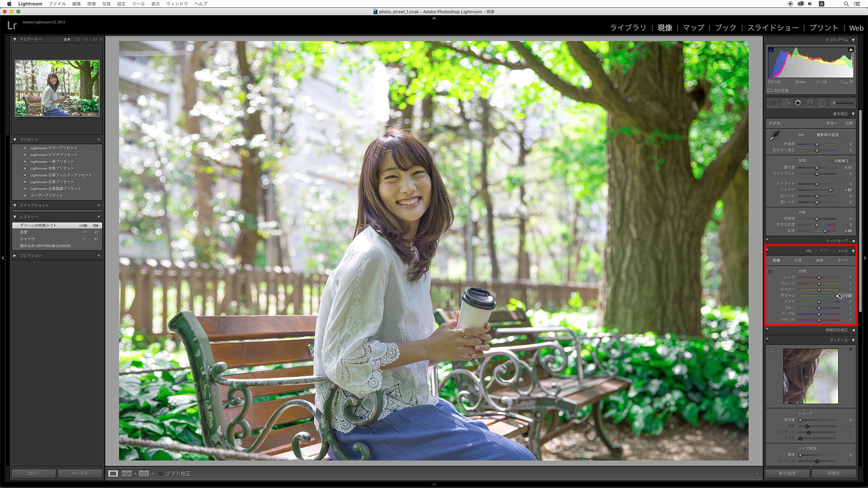Collapse the ヒストリー history panel

pyautogui.click(x=15, y=217)
